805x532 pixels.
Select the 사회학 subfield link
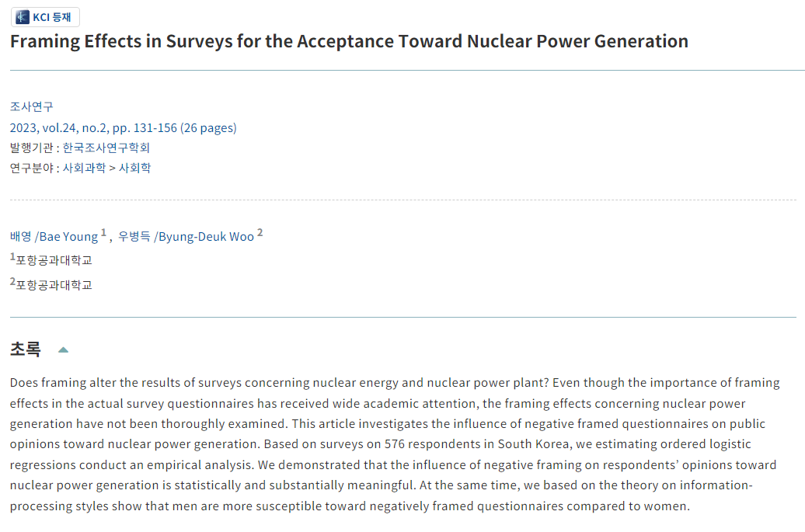135,168
